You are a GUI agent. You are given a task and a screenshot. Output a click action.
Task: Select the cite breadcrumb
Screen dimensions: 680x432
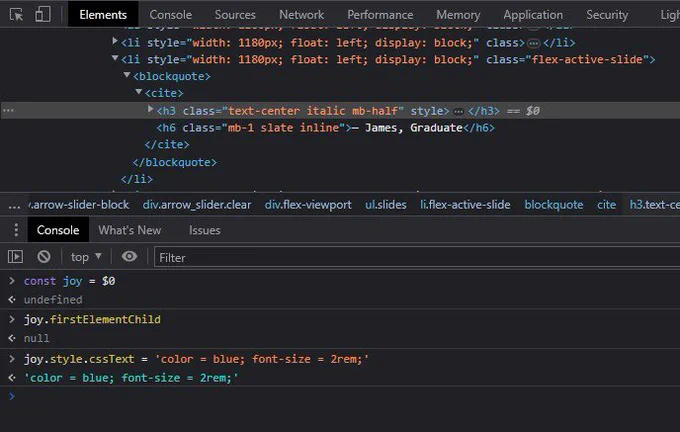[x=606, y=205]
